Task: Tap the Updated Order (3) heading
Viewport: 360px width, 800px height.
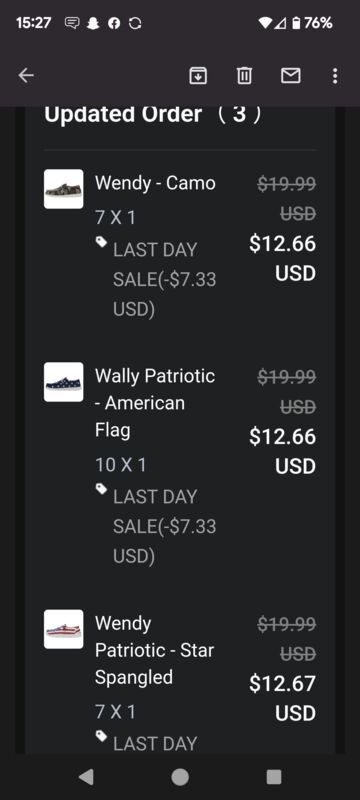Action: tap(153, 114)
